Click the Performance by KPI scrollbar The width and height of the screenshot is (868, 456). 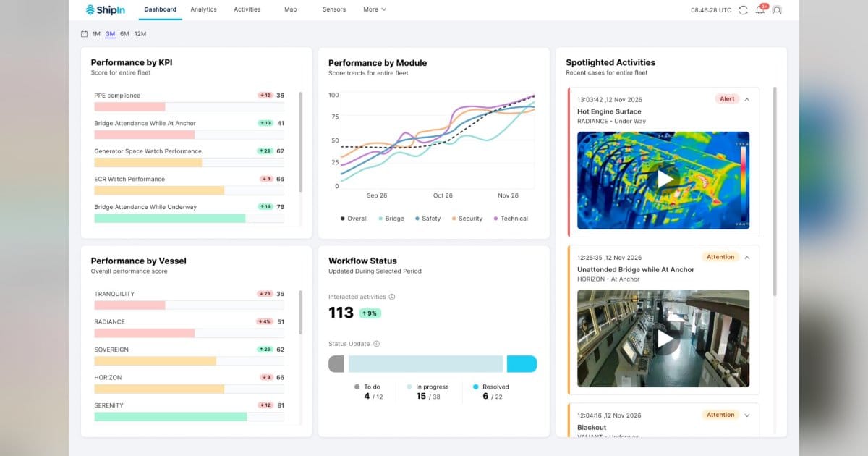point(300,141)
